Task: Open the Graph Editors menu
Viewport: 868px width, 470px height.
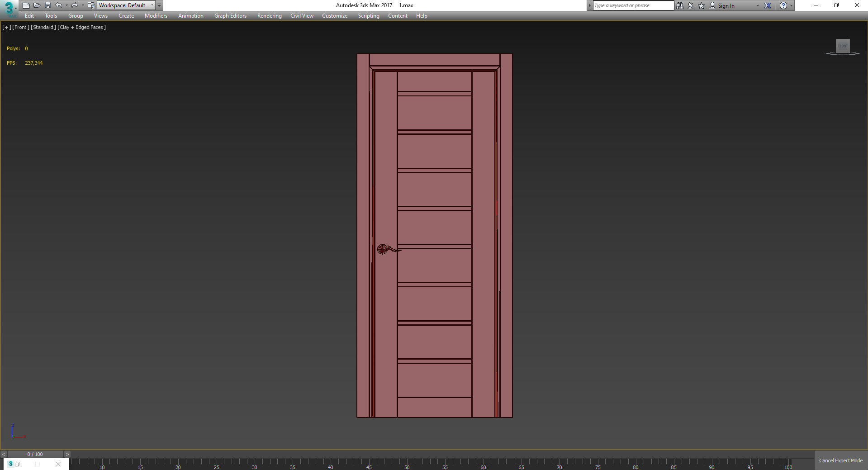Action: 230,16
